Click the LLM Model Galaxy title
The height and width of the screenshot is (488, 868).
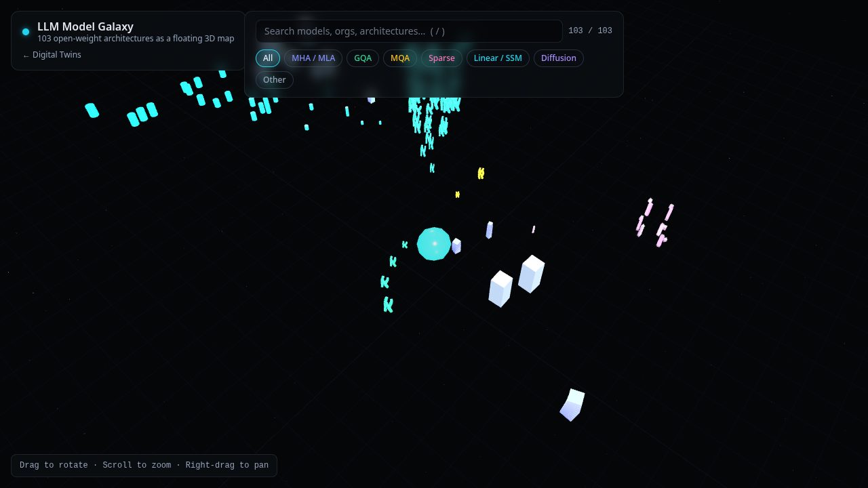pos(85,26)
